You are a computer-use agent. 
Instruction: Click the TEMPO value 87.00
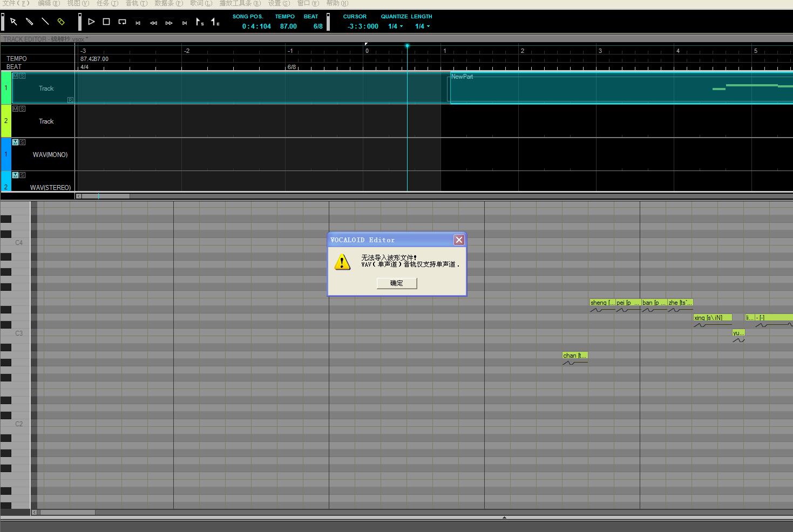288,26
